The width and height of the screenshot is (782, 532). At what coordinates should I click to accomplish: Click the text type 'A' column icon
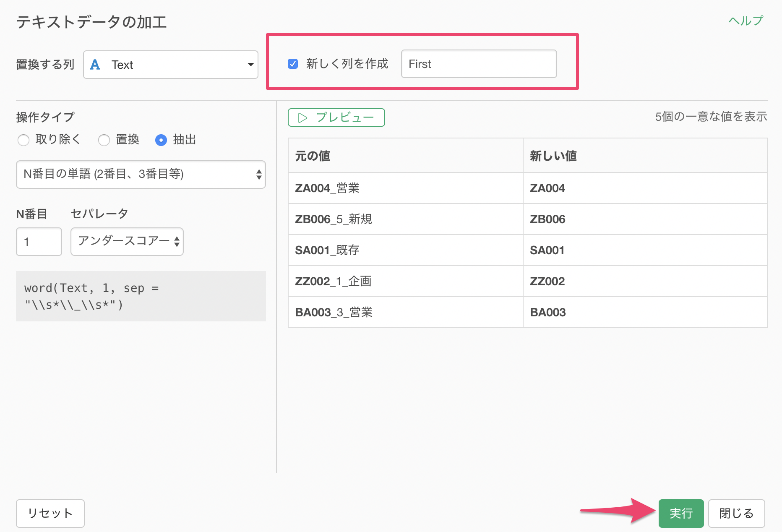click(95, 65)
